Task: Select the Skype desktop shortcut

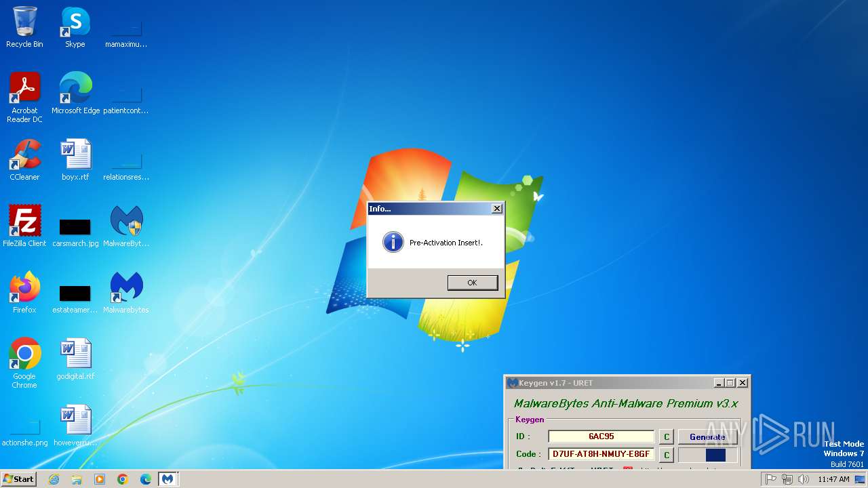Action: [75, 27]
